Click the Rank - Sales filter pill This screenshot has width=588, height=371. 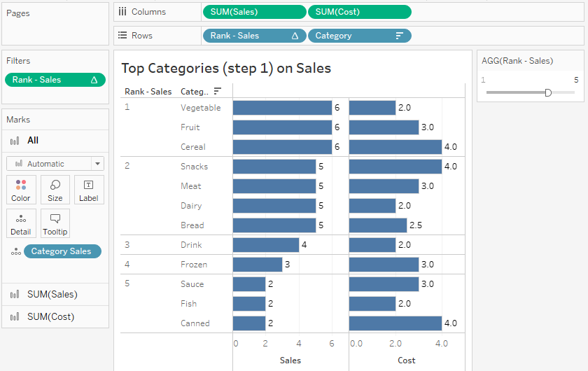[55, 80]
